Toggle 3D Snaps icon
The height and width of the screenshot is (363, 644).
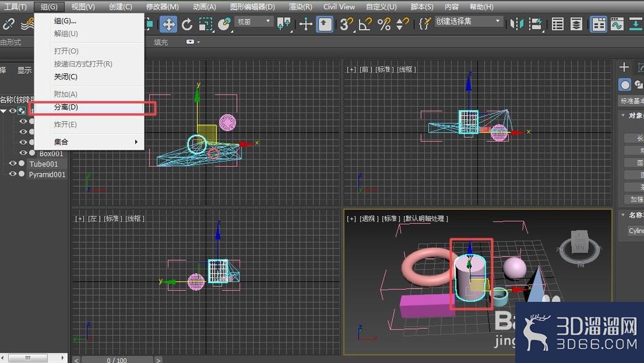[x=346, y=24]
